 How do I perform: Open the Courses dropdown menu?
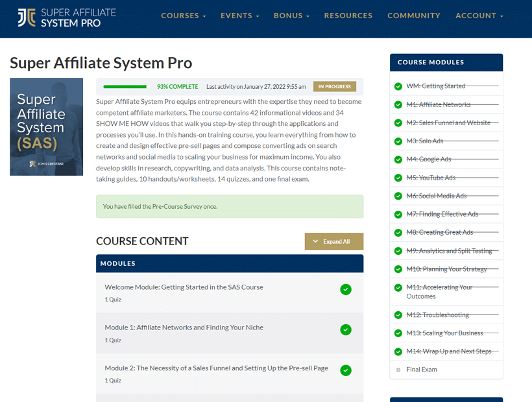coord(183,16)
